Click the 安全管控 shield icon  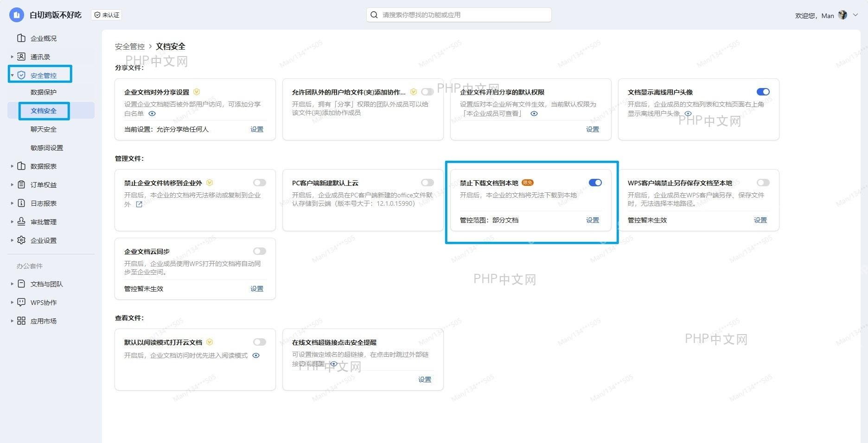pyautogui.click(x=21, y=75)
